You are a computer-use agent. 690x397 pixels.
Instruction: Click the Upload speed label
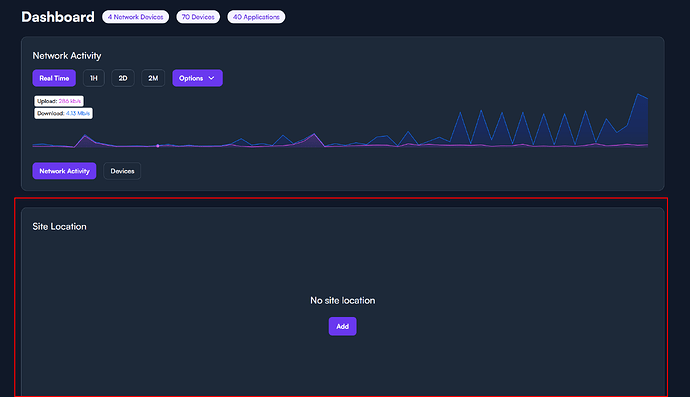59,101
